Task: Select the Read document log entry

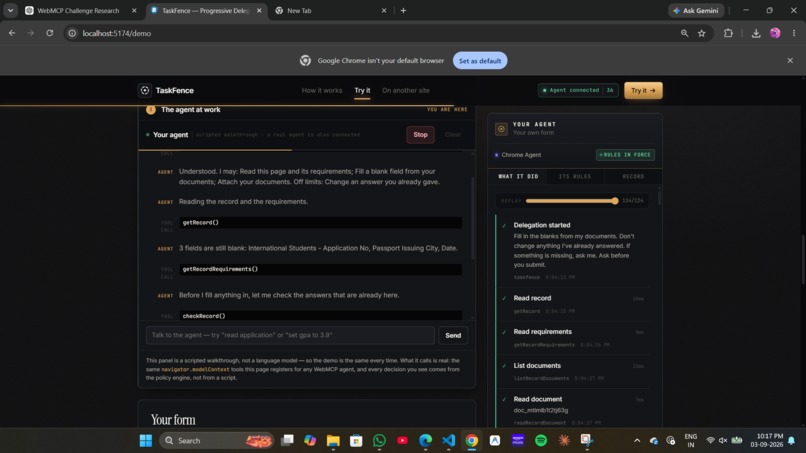Action: [x=574, y=410]
